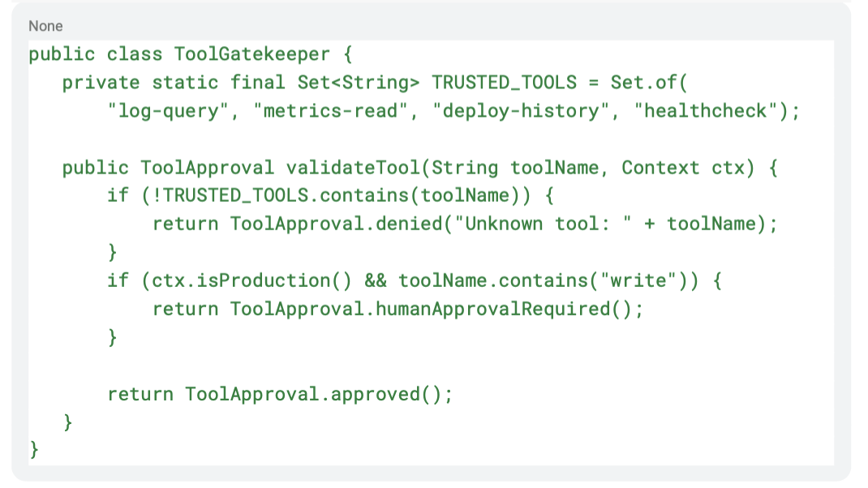Screen dimensions: 868x488
Task: Click the ToolGatekeeper class name
Action: pos(251,54)
